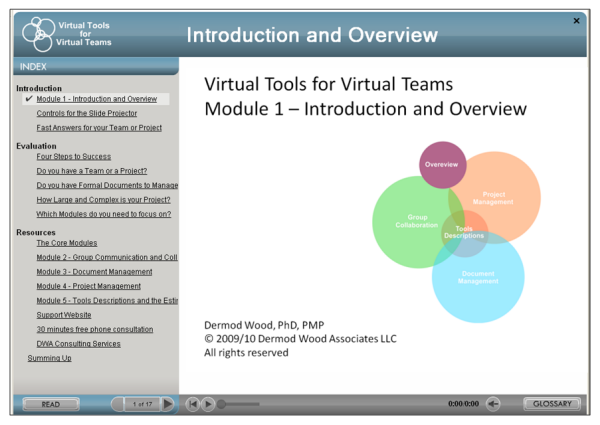The height and width of the screenshot is (425, 600).
Task: Select Module 3 - Document Management
Action: [x=94, y=272]
